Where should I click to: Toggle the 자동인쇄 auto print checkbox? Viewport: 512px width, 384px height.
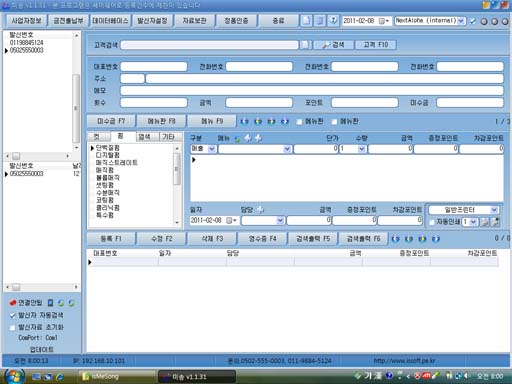432,222
